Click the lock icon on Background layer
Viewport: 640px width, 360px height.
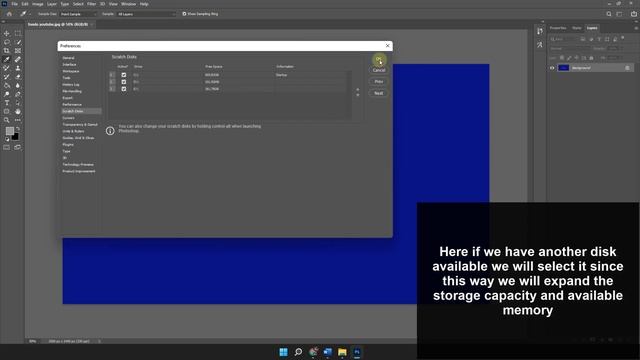pos(627,68)
